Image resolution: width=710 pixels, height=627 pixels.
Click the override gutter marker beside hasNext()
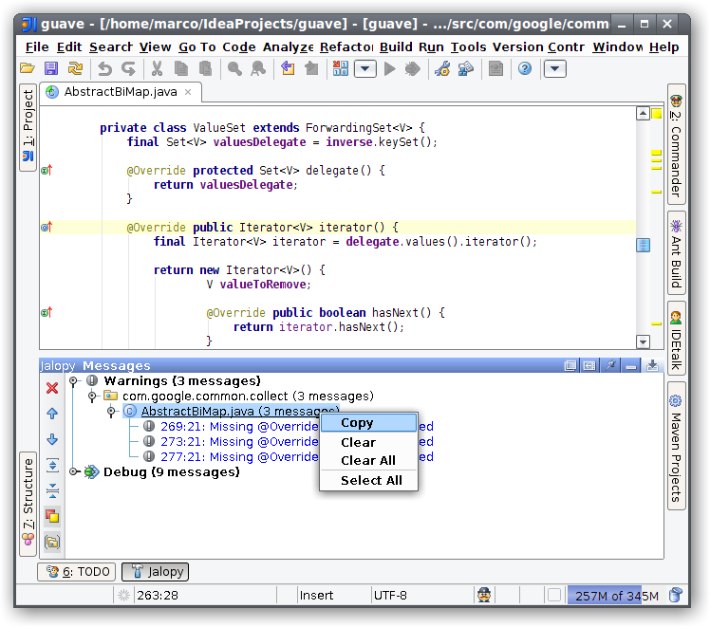47,312
